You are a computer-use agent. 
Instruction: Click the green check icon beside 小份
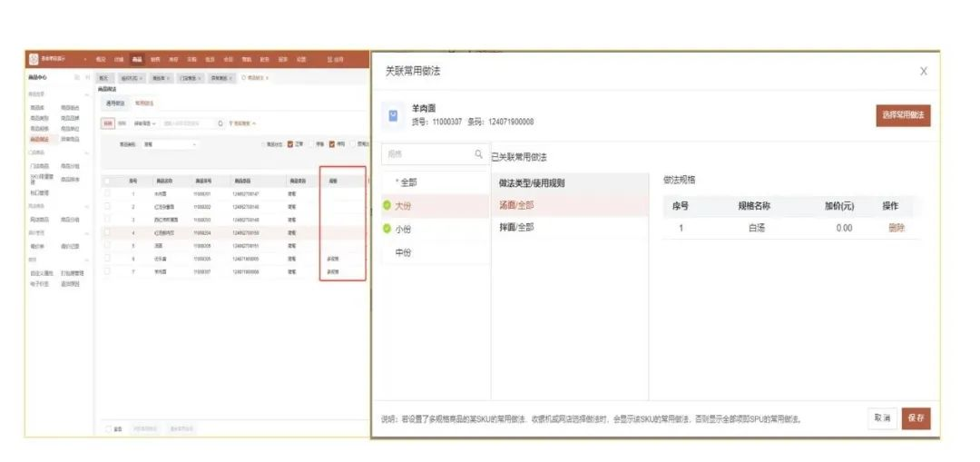click(x=387, y=229)
